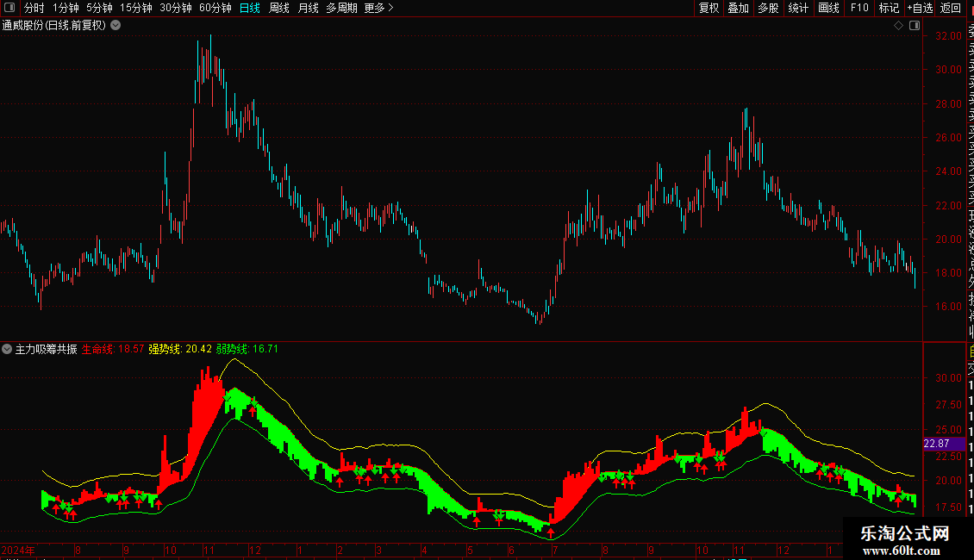974x560 pixels.
Task: Click the 返回 back button
Action: pyautogui.click(x=951, y=8)
